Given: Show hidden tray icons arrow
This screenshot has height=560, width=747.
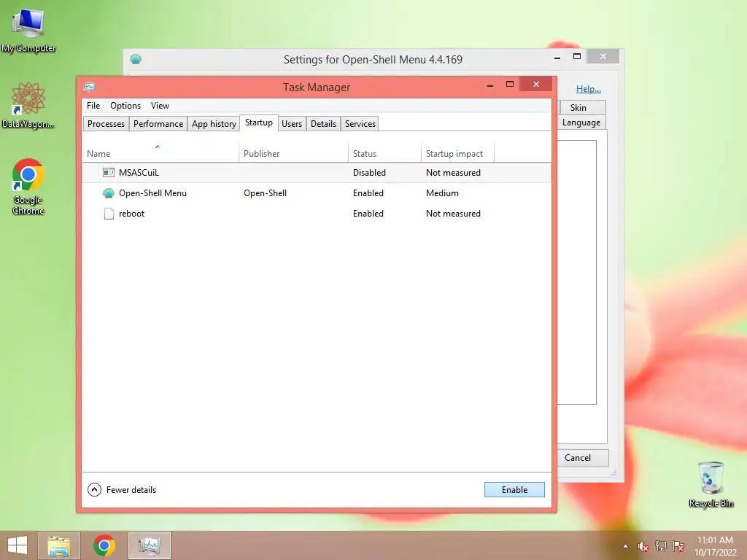Looking at the screenshot, I should pyautogui.click(x=625, y=546).
